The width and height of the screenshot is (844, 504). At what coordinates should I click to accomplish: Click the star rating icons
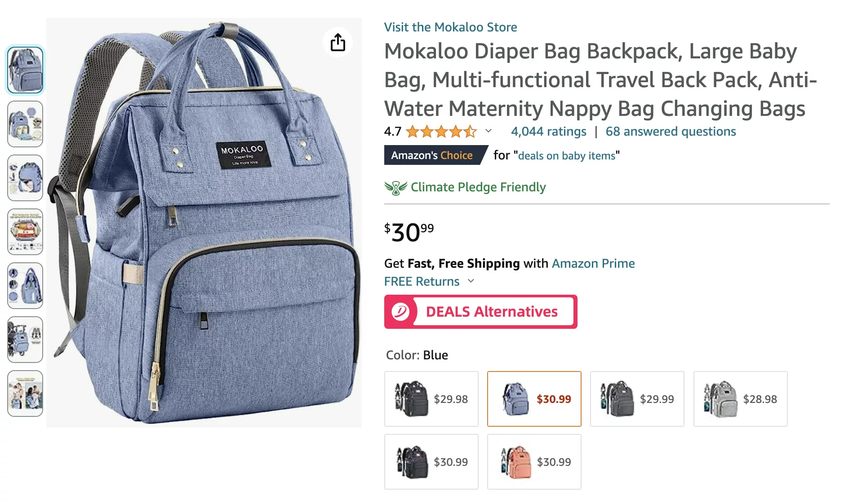pyautogui.click(x=441, y=132)
